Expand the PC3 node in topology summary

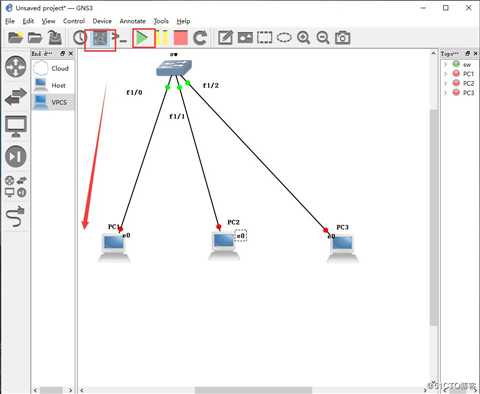pos(446,92)
